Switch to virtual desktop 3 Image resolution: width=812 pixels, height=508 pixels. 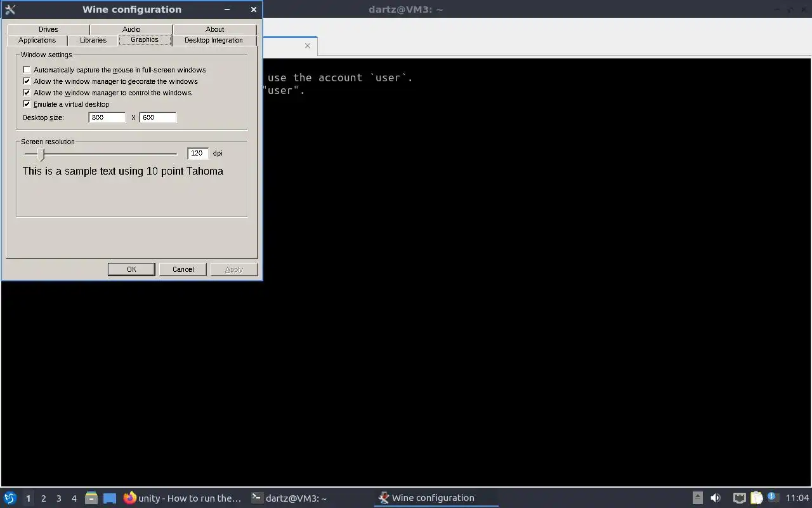click(58, 498)
